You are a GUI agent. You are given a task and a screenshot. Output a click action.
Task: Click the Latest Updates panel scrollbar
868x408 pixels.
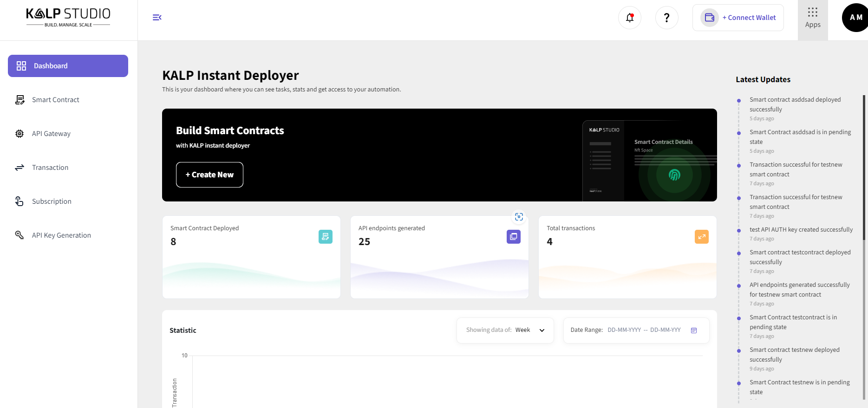click(864, 167)
